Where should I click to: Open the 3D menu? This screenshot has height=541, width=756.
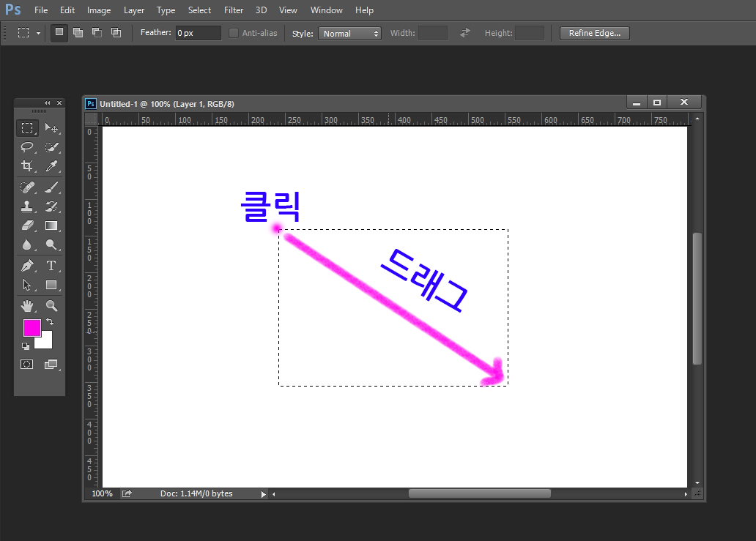click(261, 10)
